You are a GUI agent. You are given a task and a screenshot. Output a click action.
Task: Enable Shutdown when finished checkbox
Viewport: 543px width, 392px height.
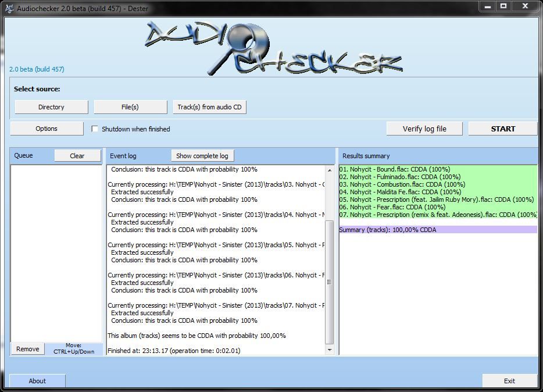pos(95,129)
